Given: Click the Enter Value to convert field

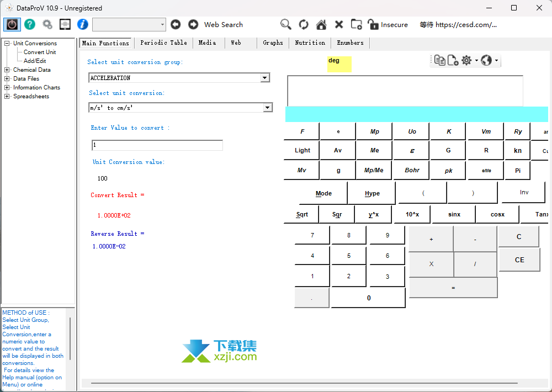Looking at the screenshot, I should point(157,145).
